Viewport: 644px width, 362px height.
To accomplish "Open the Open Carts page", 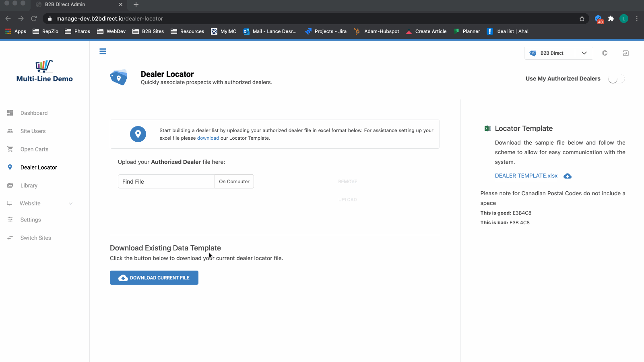I will coord(34,149).
